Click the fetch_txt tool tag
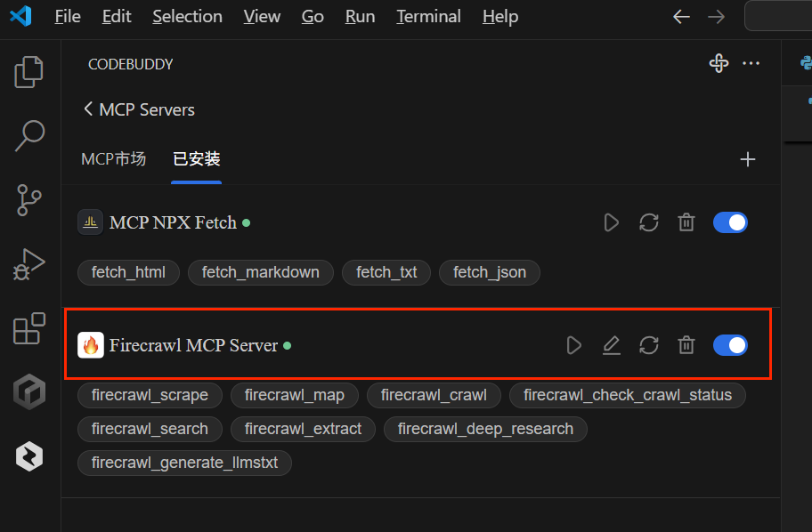This screenshot has height=532, width=812. click(386, 272)
